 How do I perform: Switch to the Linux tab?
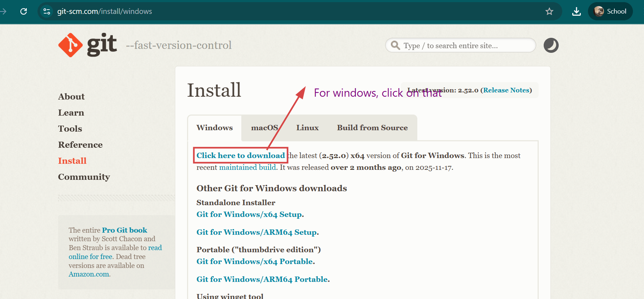(x=307, y=128)
